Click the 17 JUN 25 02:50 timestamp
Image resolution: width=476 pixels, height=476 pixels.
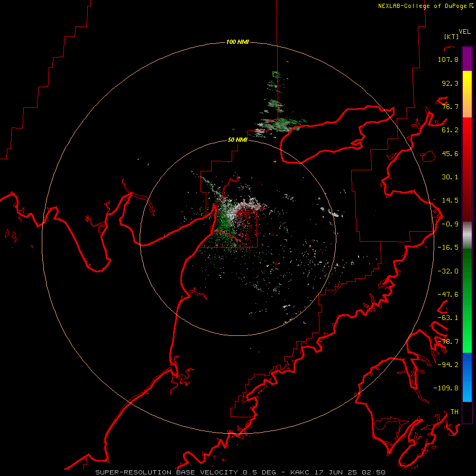tap(350, 472)
